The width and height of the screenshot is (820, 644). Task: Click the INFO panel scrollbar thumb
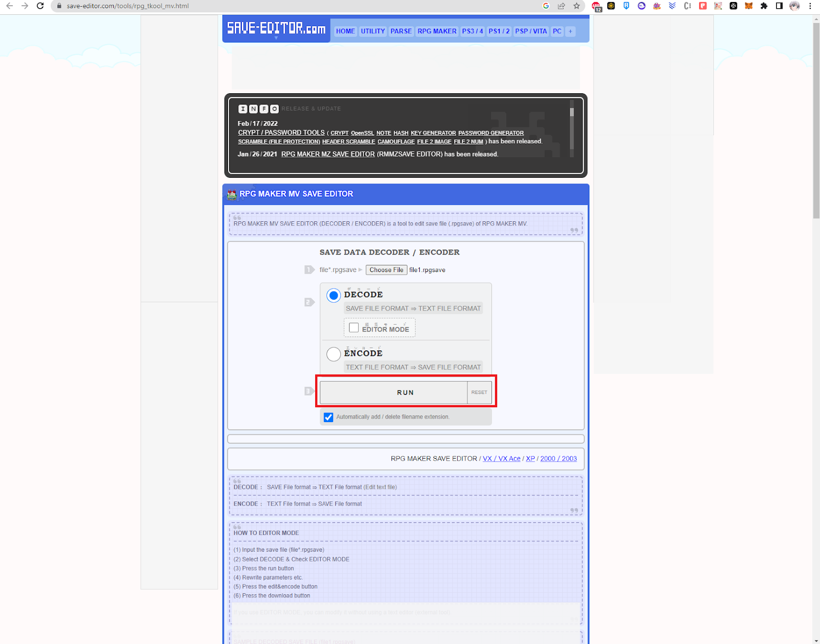point(571,112)
